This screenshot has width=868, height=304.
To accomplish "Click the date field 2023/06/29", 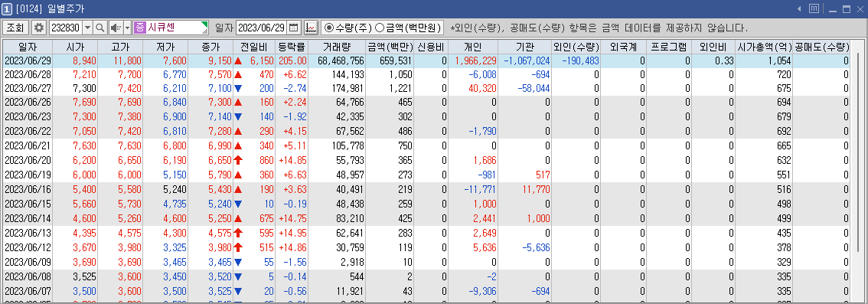I will coord(261,27).
